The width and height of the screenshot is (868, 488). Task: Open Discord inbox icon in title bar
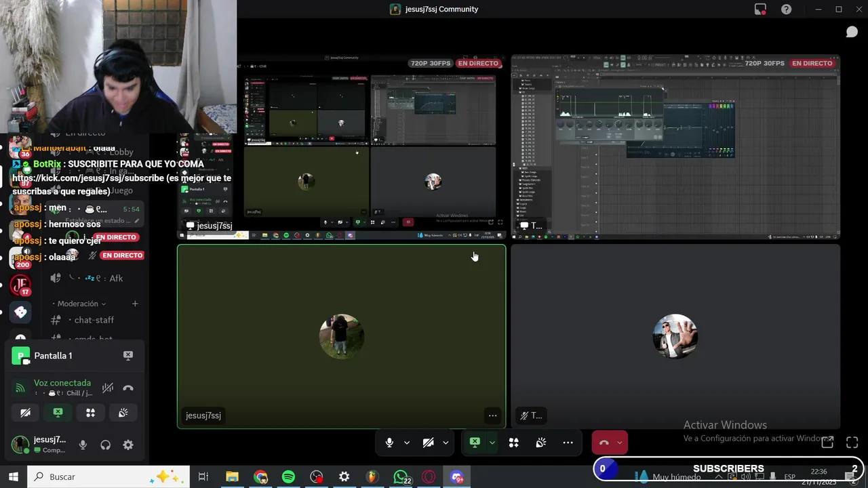pos(760,9)
